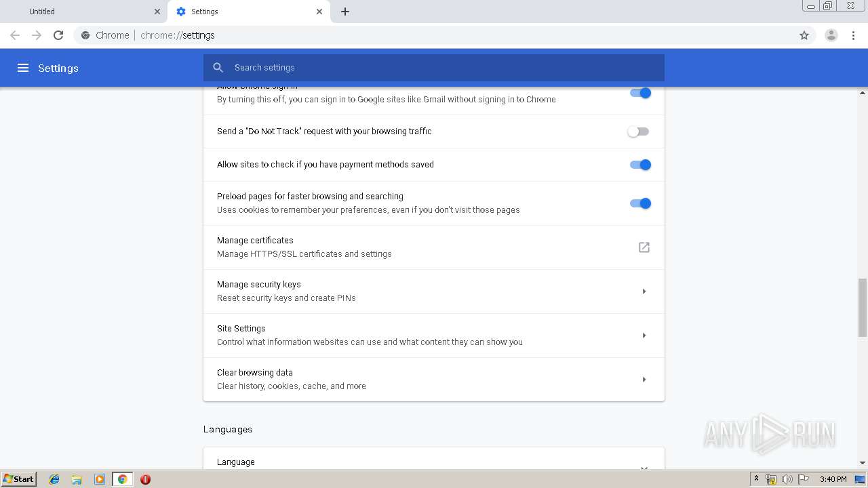Click the page vertical scrollbar thumb
Viewport: 868px width, 488px height.
tap(863, 307)
